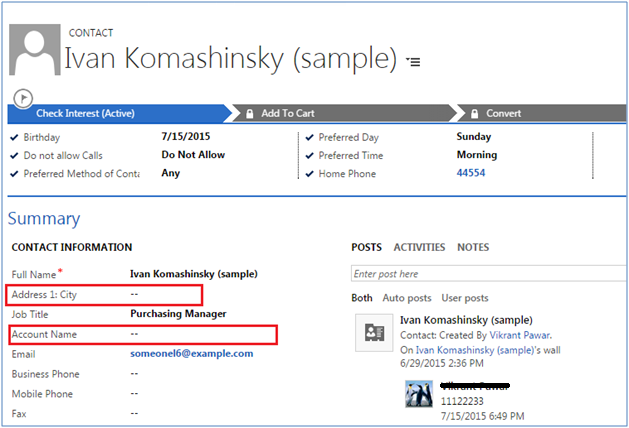Change the Do Not Allow calls value
Viewport: 629px width, 428px height.
(x=193, y=155)
